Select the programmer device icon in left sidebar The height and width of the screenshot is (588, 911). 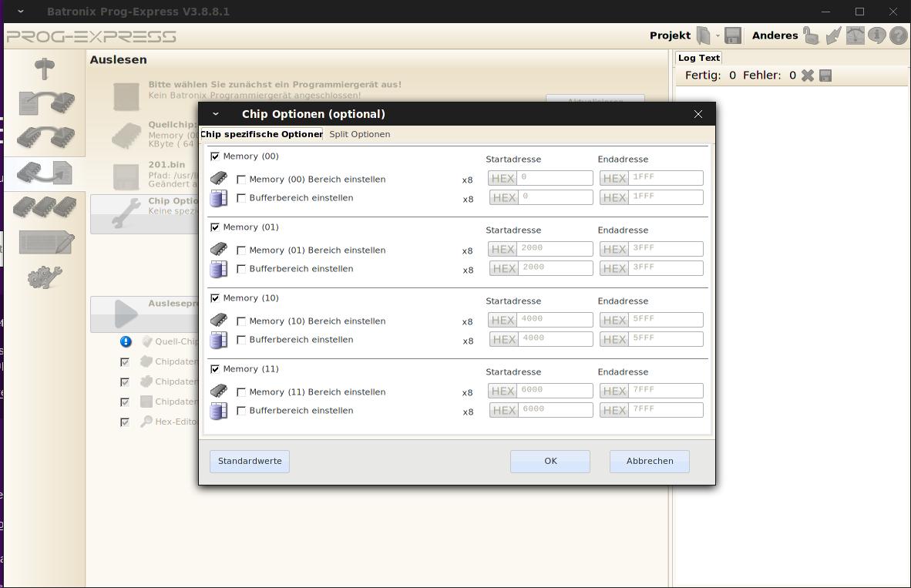tap(44, 69)
